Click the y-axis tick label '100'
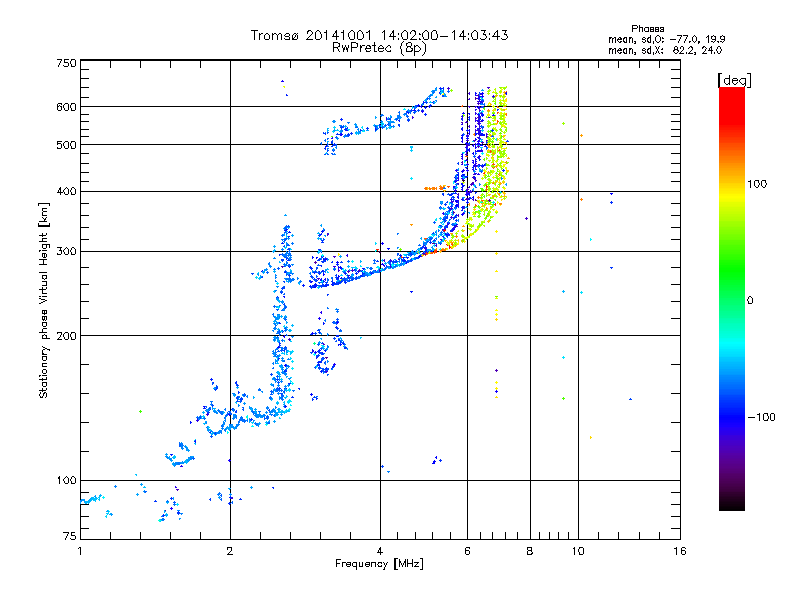 [66, 481]
